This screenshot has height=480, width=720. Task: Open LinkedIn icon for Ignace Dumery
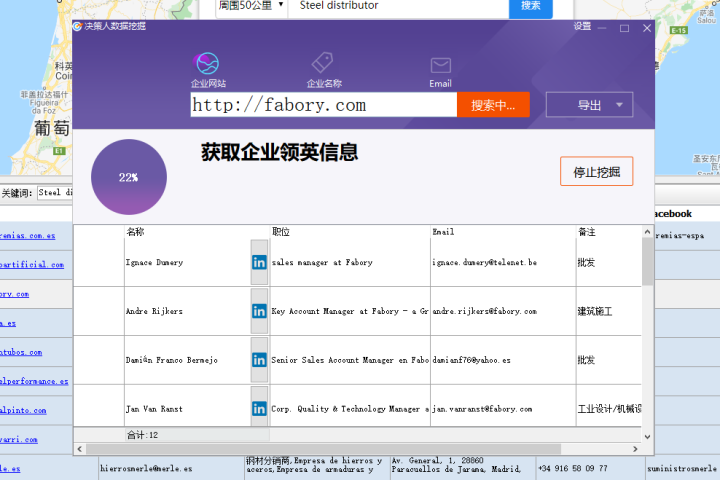pos(259,262)
